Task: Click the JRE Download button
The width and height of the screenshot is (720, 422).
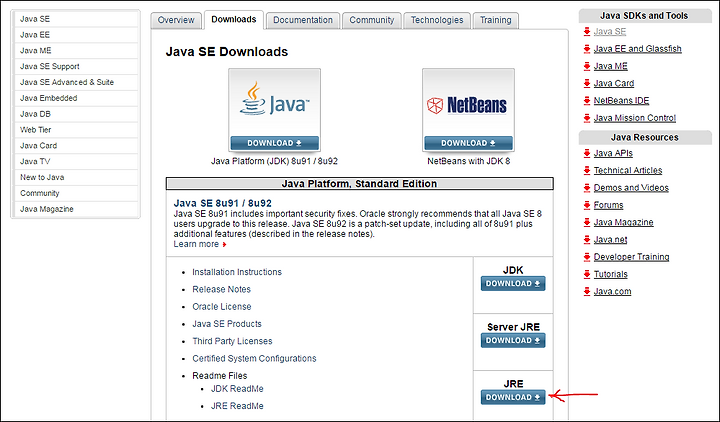Action: 513,397
